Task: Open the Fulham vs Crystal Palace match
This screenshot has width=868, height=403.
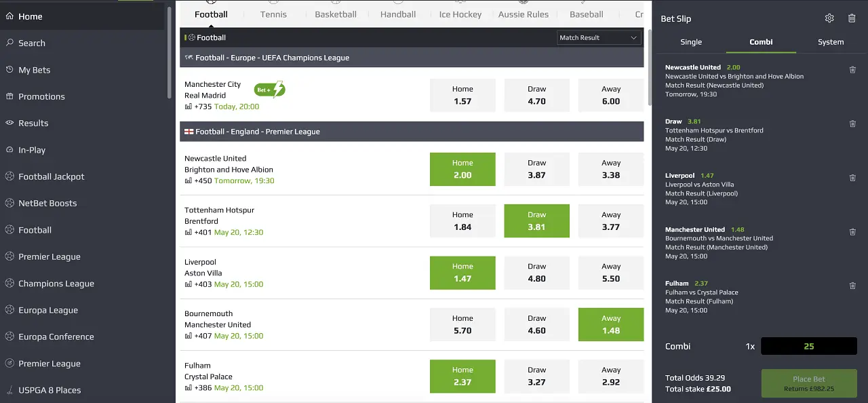Action: [208, 371]
